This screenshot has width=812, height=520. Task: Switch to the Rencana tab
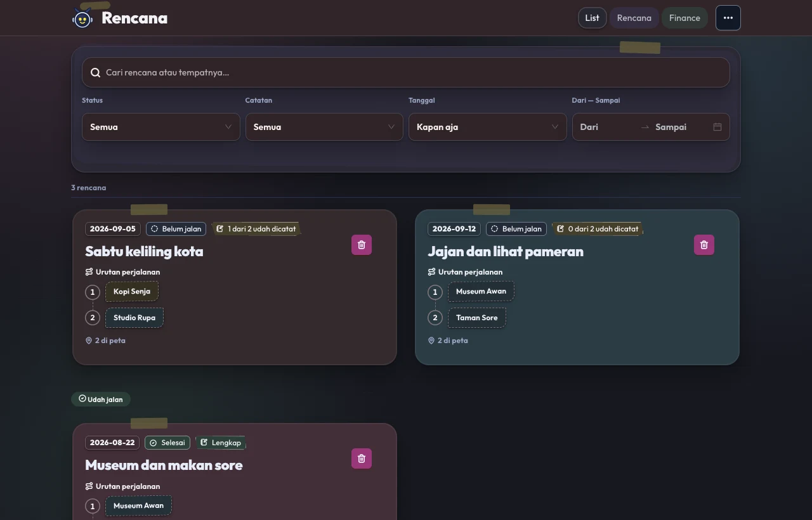tap(634, 18)
